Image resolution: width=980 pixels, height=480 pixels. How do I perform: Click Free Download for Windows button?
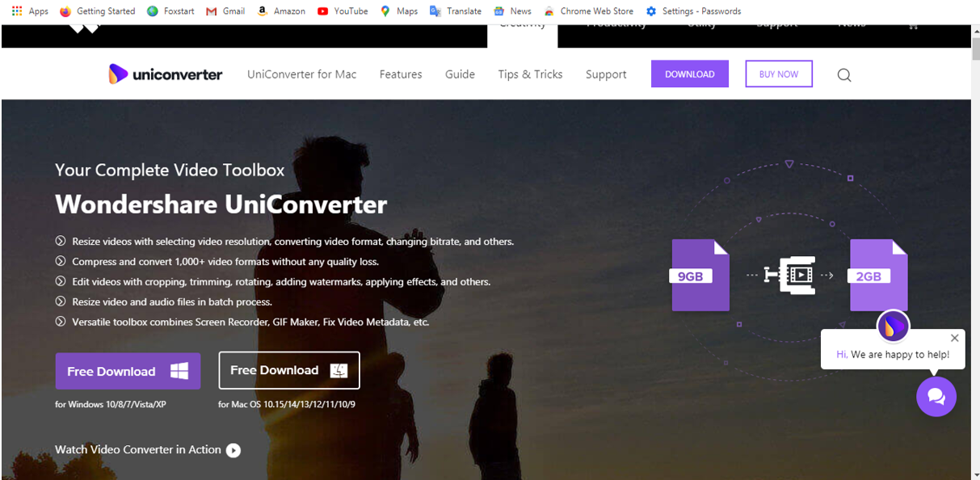pyautogui.click(x=128, y=372)
